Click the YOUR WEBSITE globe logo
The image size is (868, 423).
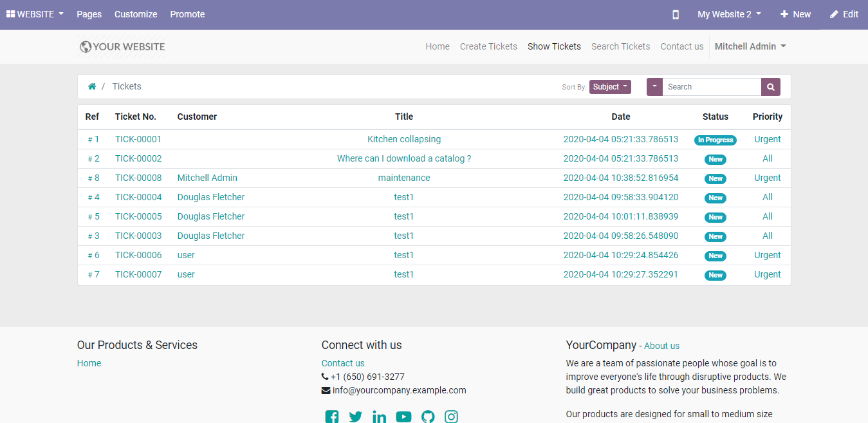pos(122,46)
